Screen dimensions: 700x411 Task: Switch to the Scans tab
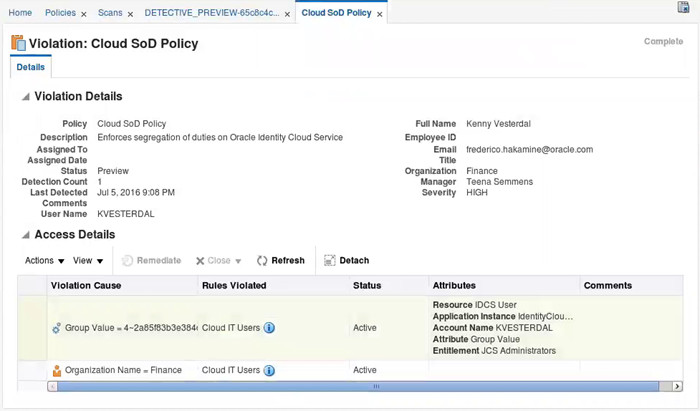[x=110, y=13]
